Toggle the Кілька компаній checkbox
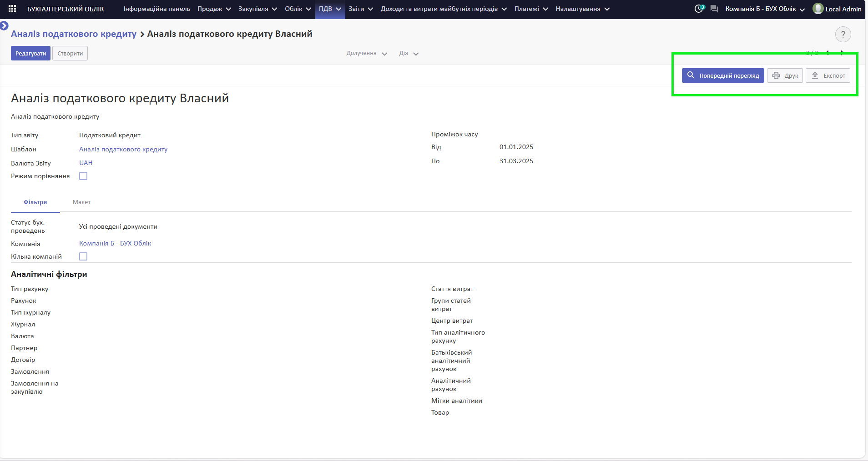 click(x=83, y=256)
